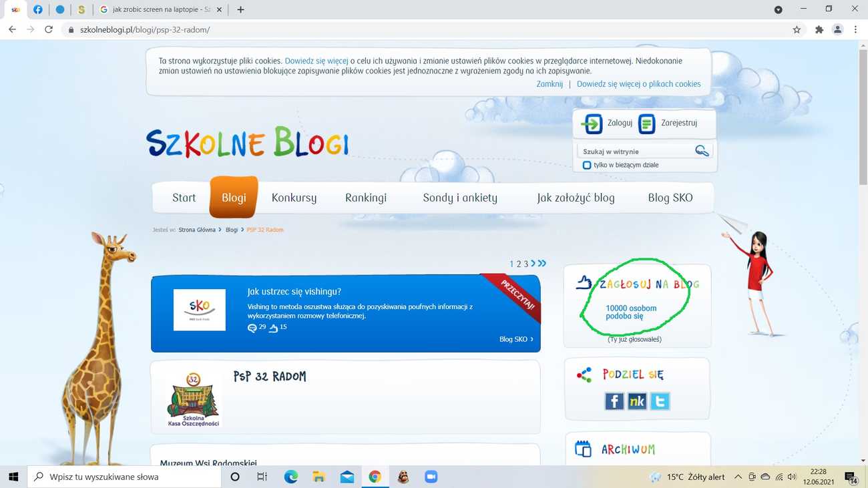The image size is (868, 488).
Task: Open notification center icon
Action: (851, 477)
